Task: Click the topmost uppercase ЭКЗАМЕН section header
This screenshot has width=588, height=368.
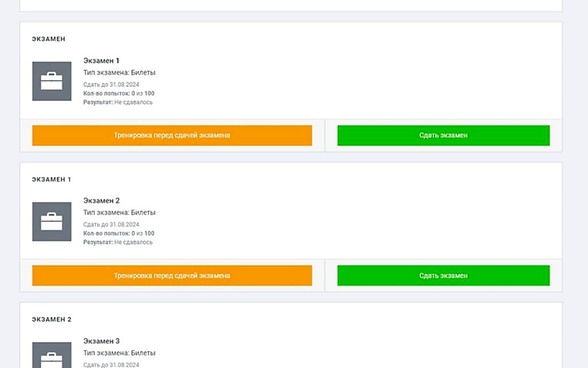Action: 49,39
